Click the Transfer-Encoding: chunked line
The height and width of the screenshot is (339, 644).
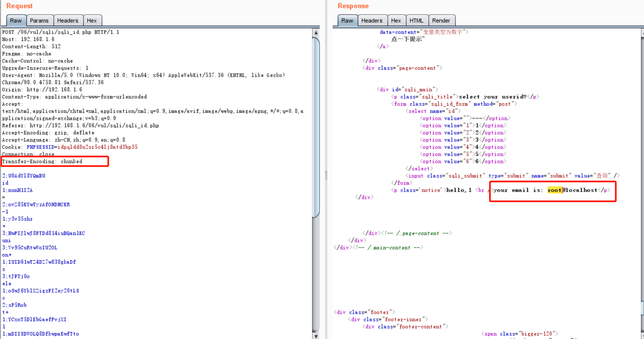coord(42,161)
